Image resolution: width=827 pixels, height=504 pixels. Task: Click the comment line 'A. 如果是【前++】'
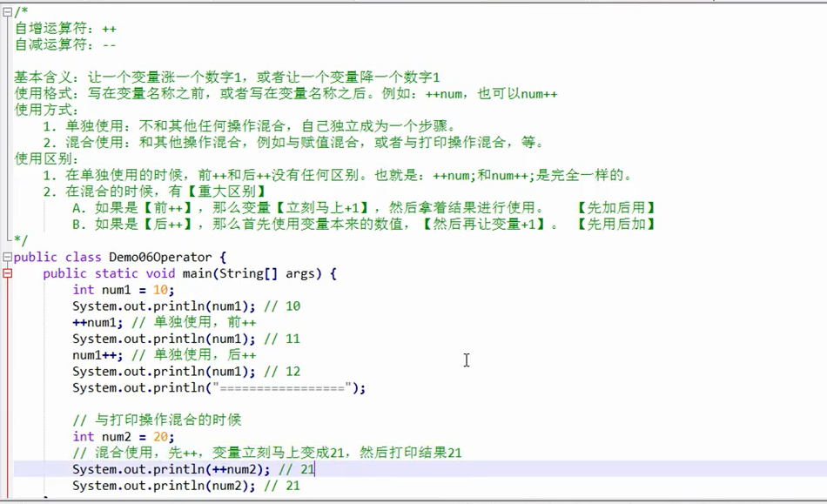pyautogui.click(x=365, y=208)
